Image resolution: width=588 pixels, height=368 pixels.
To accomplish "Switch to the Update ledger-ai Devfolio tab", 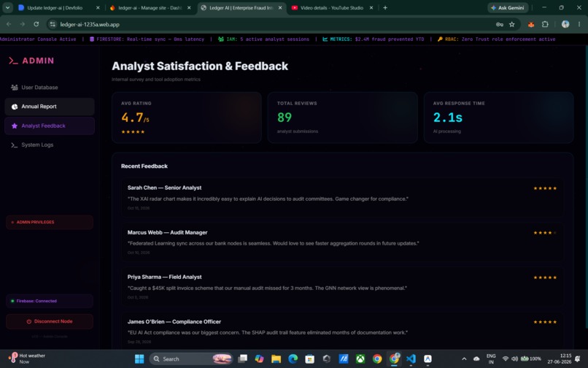I will 55,7.
